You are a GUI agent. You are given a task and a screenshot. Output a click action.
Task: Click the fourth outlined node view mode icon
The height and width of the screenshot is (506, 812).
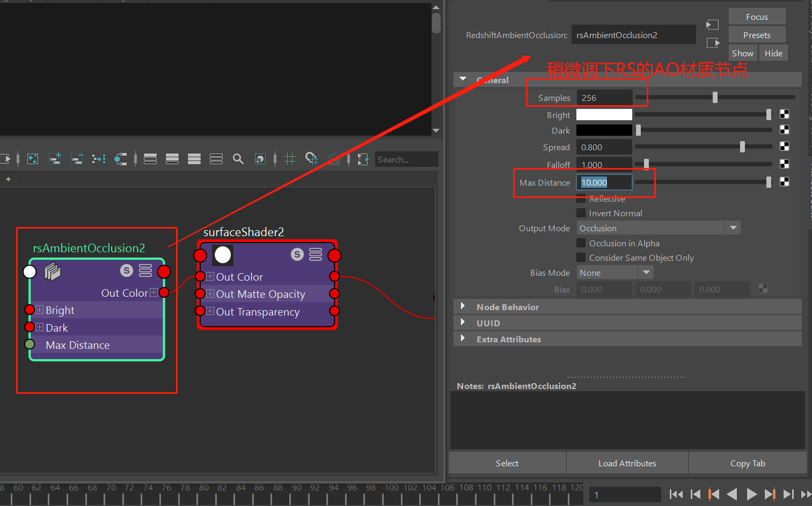coord(216,159)
